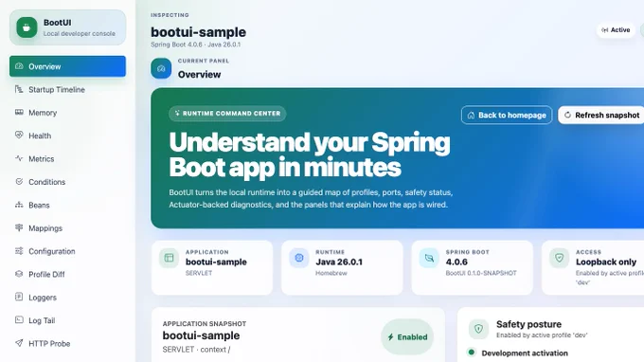
Task: Click the Spring Boot card leaf icon
Action: (x=429, y=258)
